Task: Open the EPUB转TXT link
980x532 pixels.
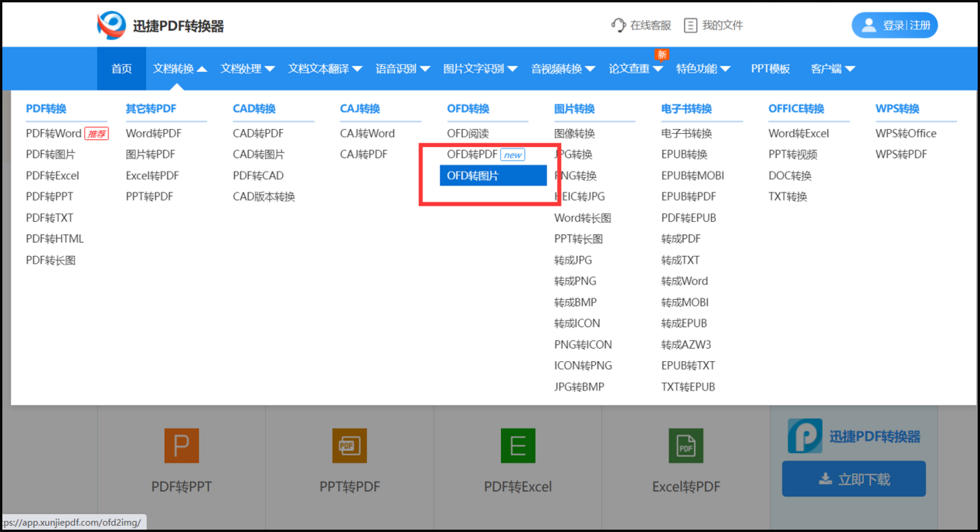Action: click(688, 366)
